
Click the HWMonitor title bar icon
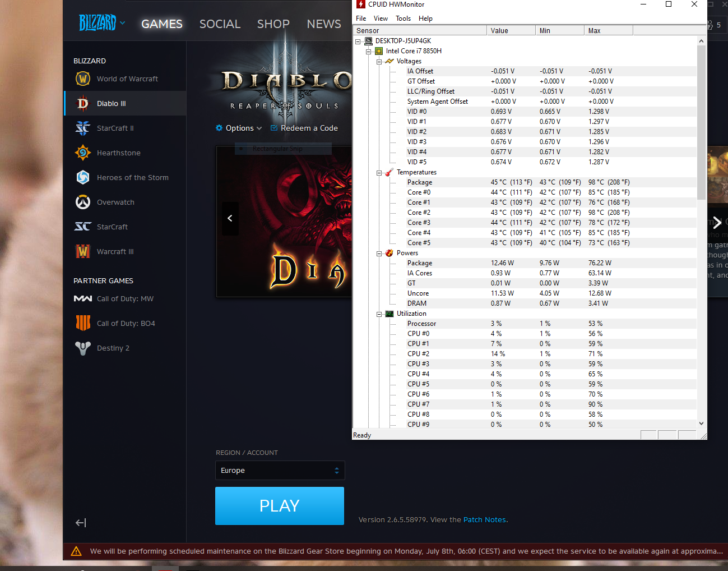click(x=361, y=4)
